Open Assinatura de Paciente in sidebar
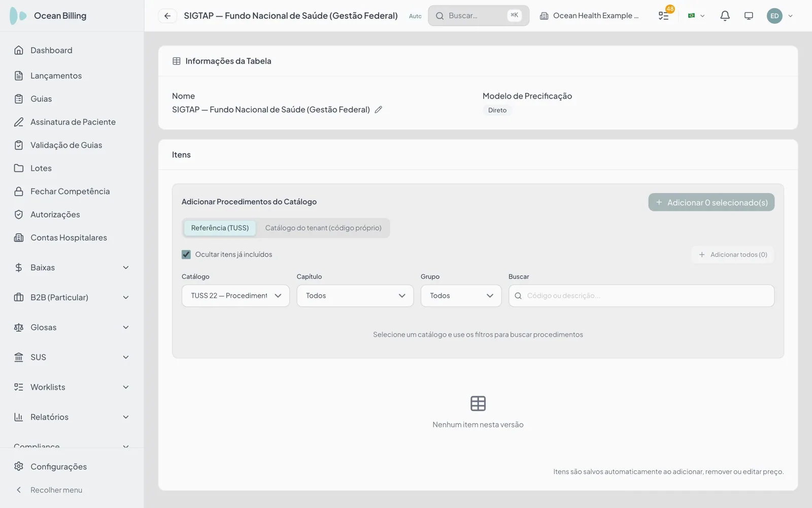The image size is (812, 508). coord(72,122)
